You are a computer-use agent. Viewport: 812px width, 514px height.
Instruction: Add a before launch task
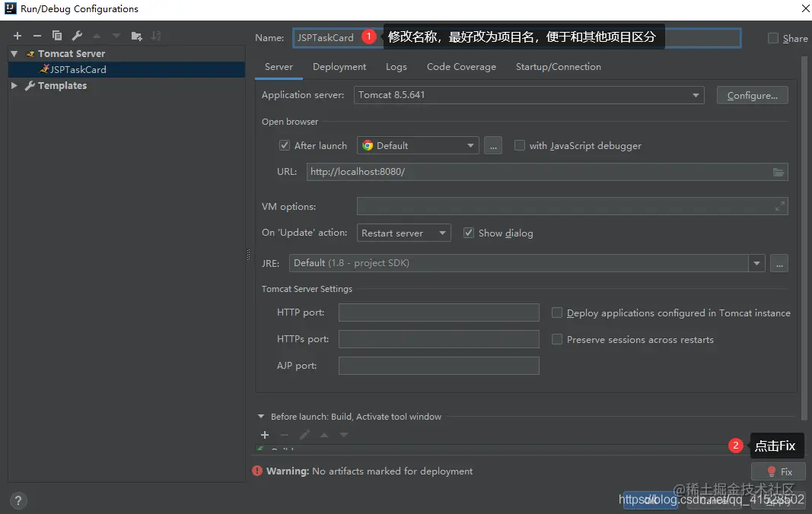click(265, 435)
